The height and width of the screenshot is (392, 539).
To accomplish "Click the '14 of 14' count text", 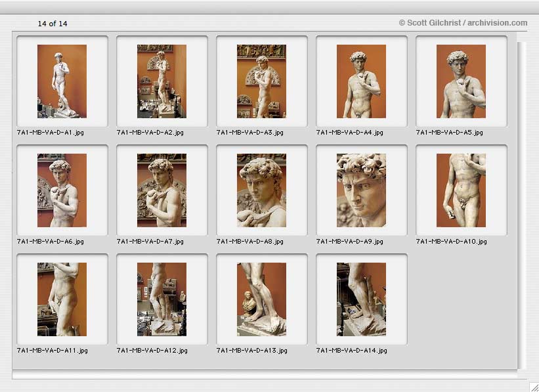I will coord(53,24).
